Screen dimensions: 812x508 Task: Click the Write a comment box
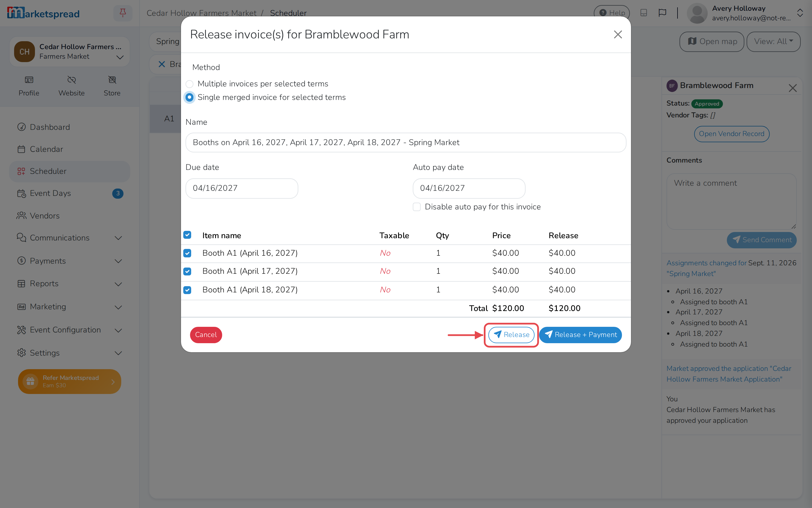pyautogui.click(x=731, y=202)
